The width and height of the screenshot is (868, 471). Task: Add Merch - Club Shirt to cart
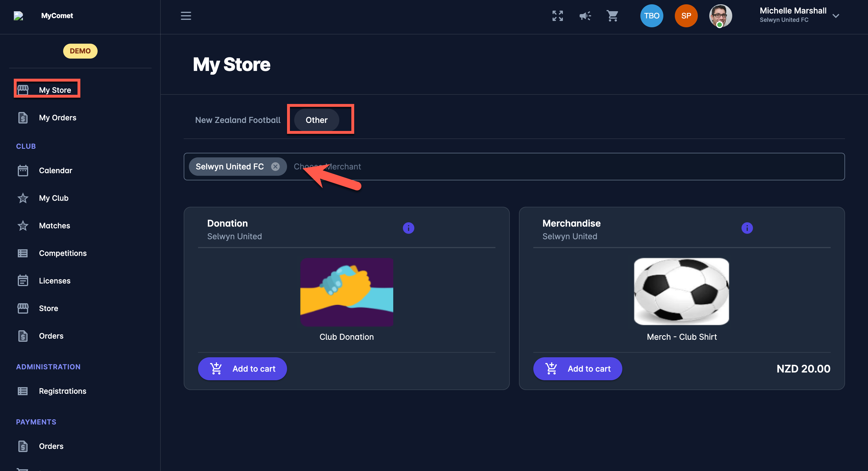(x=577, y=368)
